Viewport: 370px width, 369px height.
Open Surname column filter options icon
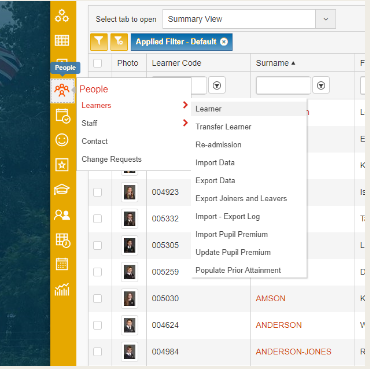(x=321, y=86)
